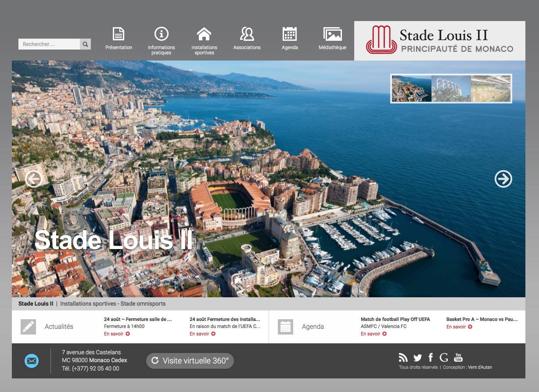Click En savoir under UEFA match closure
The width and height of the screenshot is (539, 392).
coord(202,334)
